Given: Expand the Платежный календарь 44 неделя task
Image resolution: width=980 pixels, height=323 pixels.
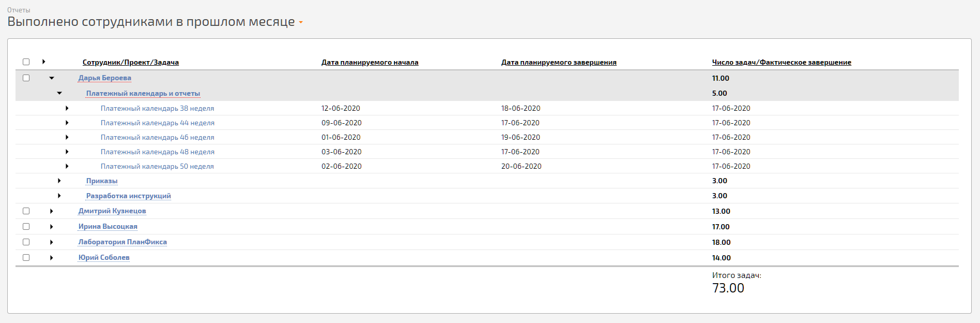Looking at the screenshot, I should [x=67, y=123].
